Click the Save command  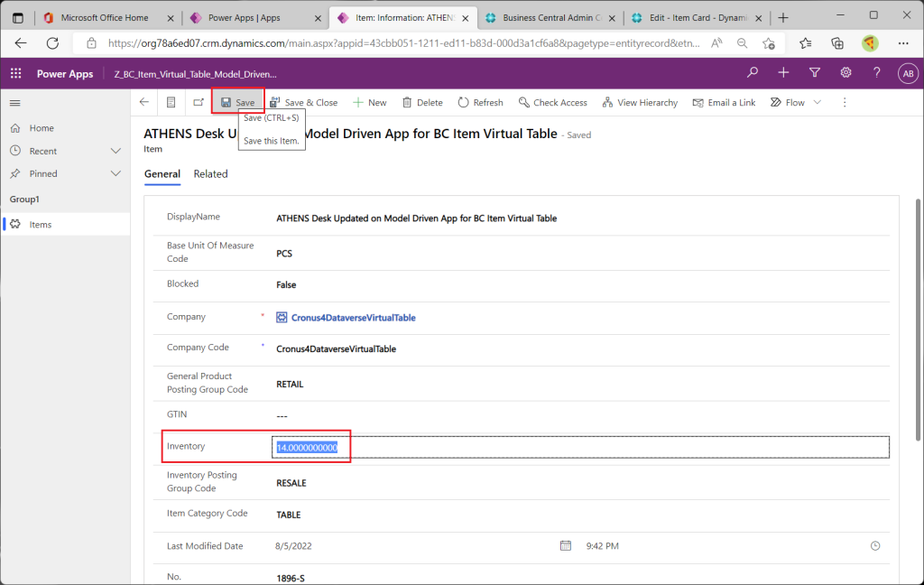point(238,102)
